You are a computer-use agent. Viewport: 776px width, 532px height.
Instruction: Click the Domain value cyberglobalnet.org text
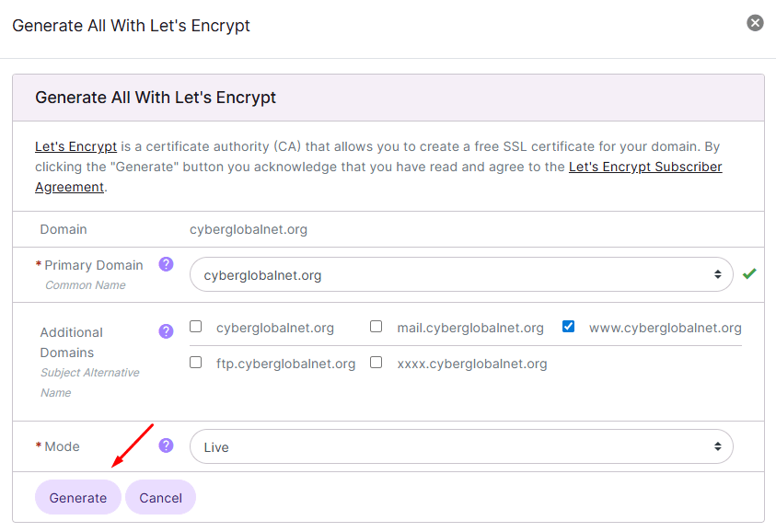click(249, 229)
